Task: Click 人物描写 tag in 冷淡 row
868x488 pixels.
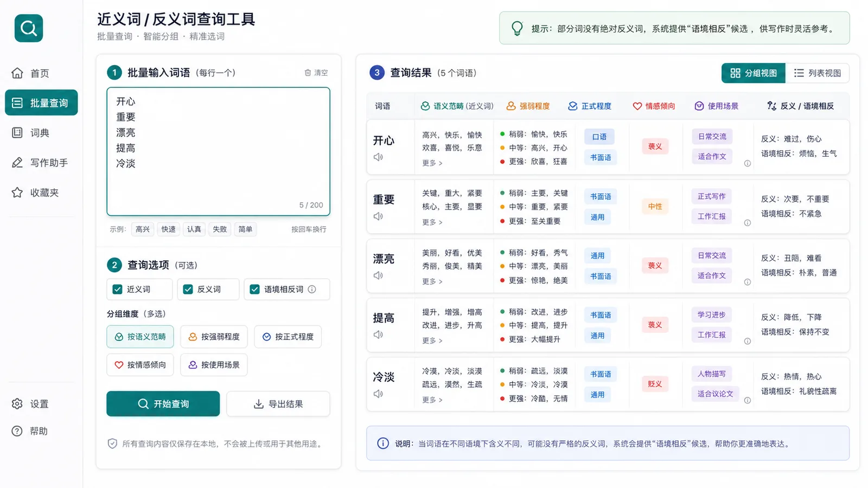Action: (x=712, y=374)
